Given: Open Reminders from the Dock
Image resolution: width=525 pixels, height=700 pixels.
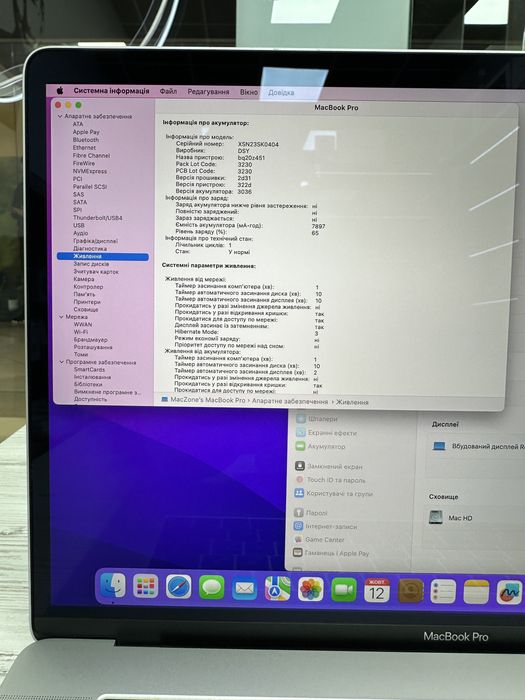Looking at the screenshot, I should pyautogui.click(x=443, y=591).
